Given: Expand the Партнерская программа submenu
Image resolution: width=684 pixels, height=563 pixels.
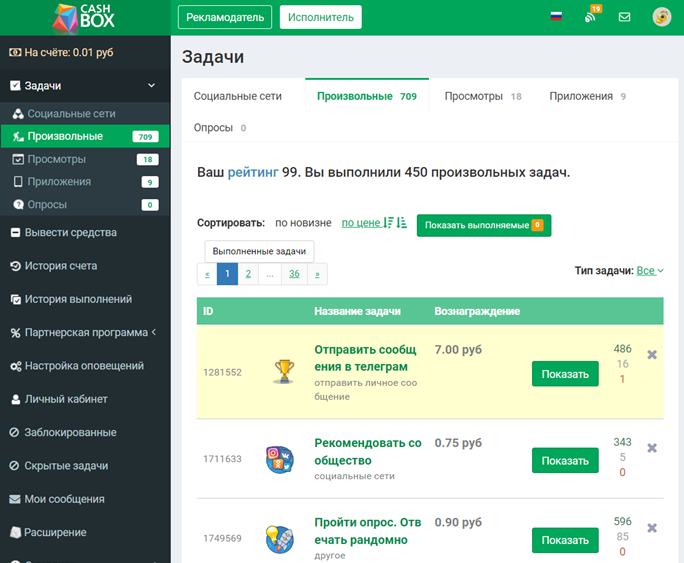Looking at the screenshot, I should click(x=85, y=333).
